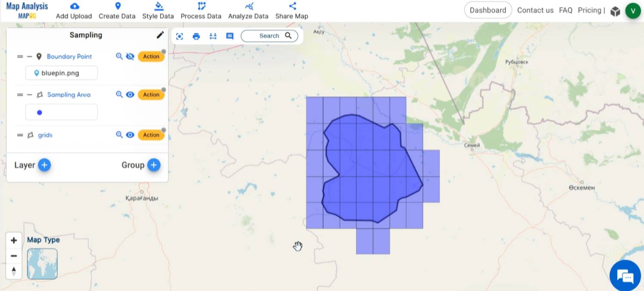Collapse the Sampling Area layer legend
Viewport: 644px width, 291px height.
29,95
